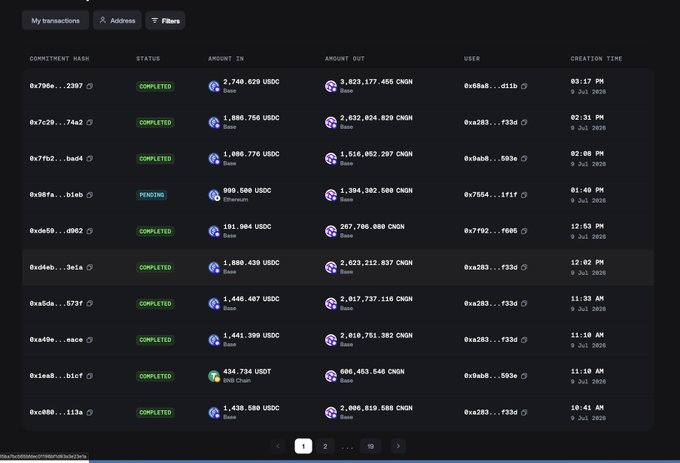Go to previous page arrow
680x463 pixels.
coord(278,446)
